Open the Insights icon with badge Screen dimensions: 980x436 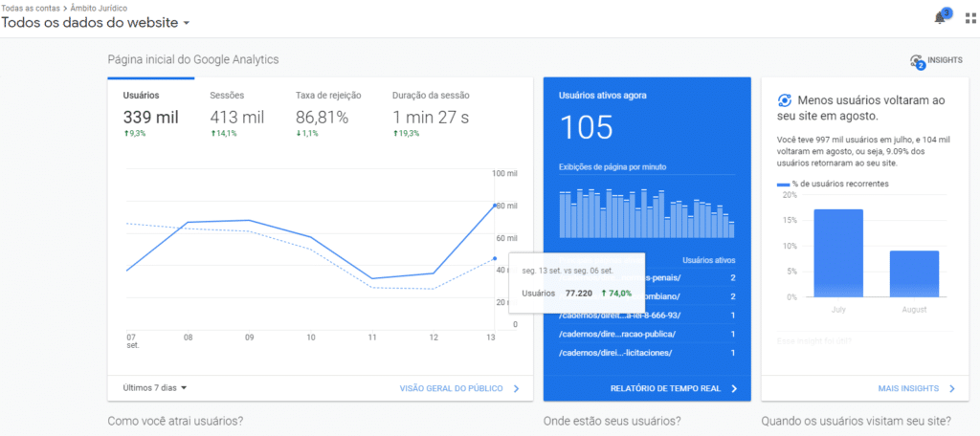click(x=916, y=61)
